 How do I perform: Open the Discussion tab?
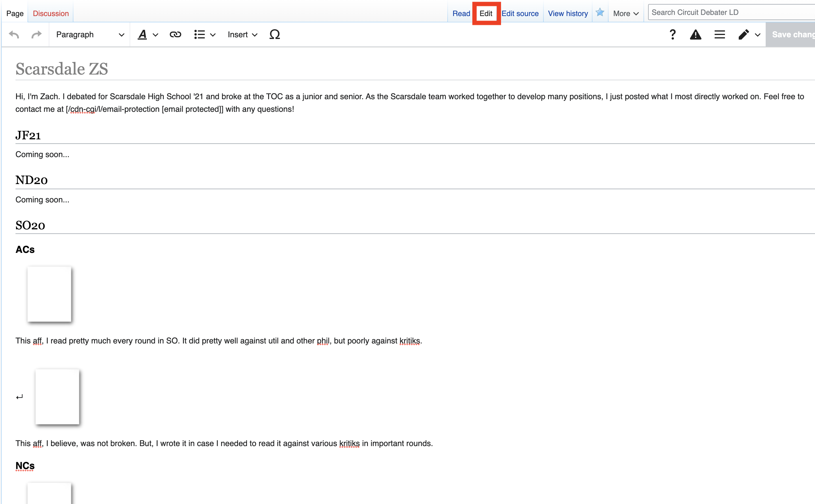tap(51, 13)
